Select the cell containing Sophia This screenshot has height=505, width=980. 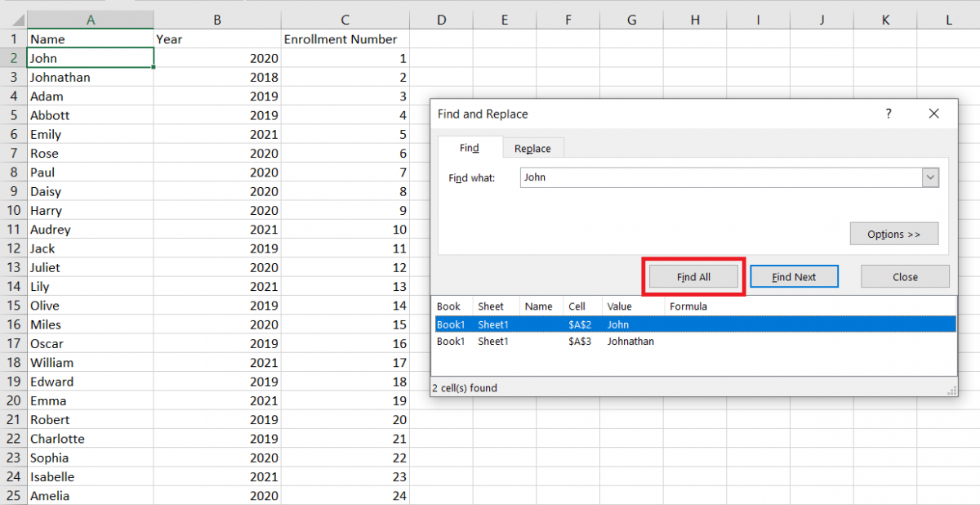pyautogui.click(x=91, y=458)
